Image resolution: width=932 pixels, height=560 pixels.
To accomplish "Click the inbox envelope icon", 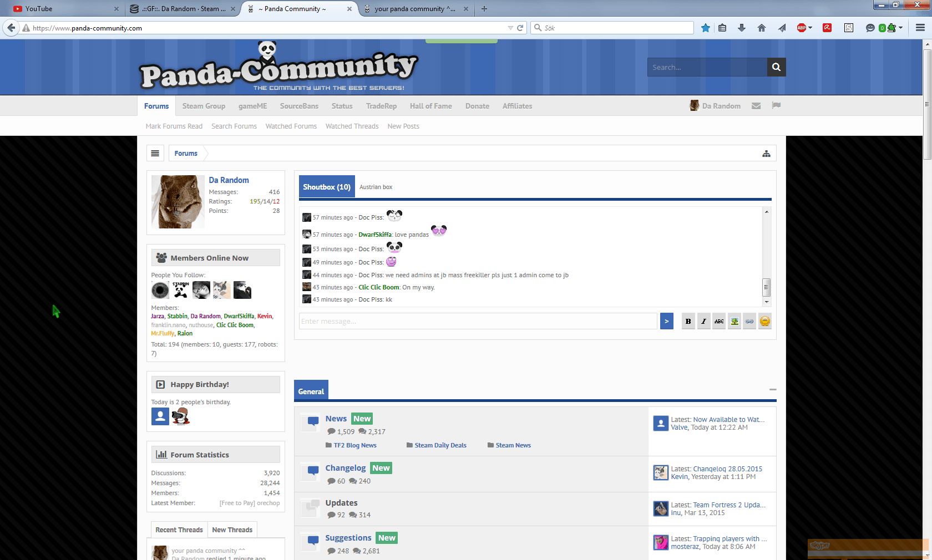I will (x=756, y=106).
